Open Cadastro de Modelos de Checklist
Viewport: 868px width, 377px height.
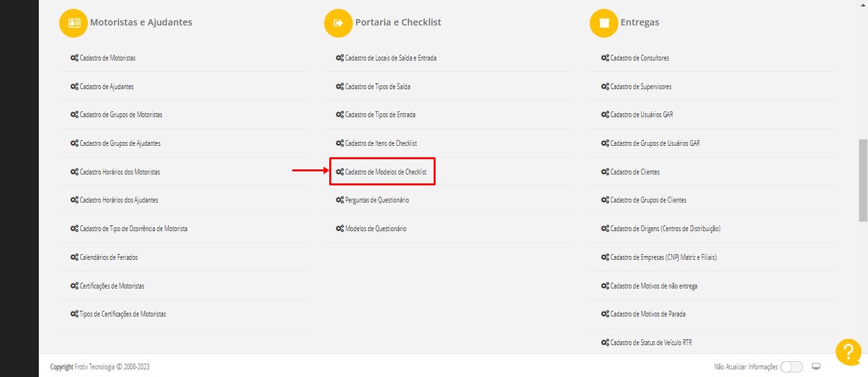[x=385, y=172]
